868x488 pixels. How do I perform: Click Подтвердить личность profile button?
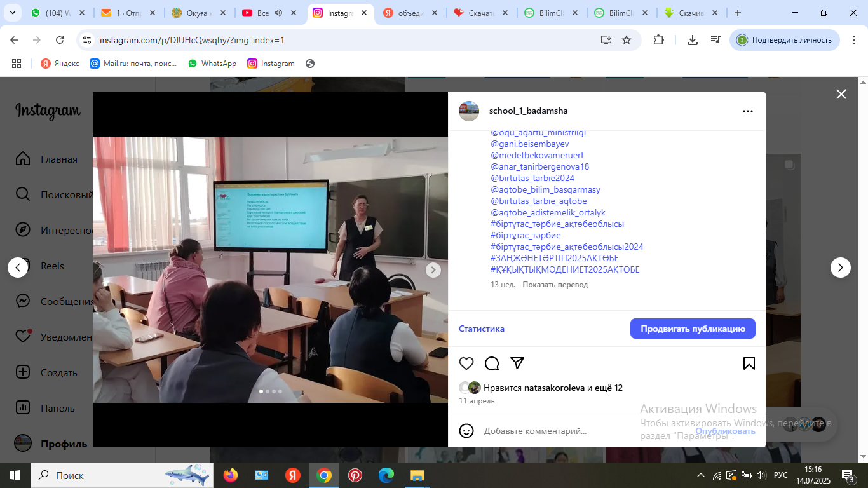click(785, 40)
